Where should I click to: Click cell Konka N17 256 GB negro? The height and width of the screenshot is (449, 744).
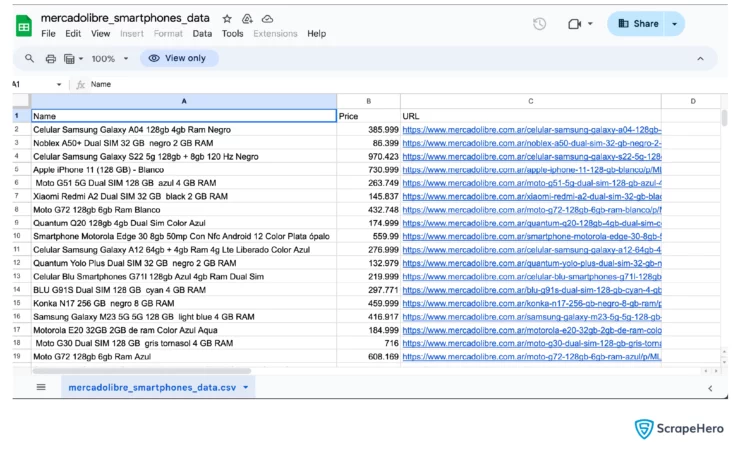tap(184, 303)
